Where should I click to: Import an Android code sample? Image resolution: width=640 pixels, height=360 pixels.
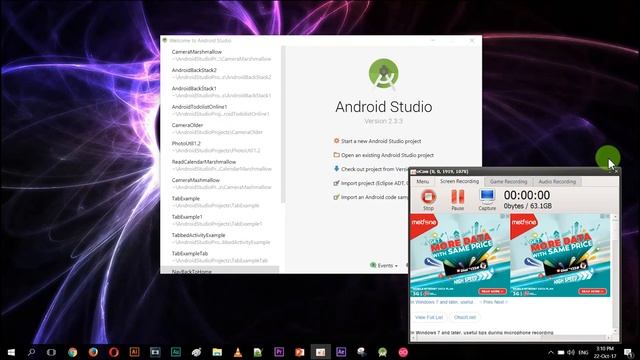pyautogui.click(x=371, y=197)
